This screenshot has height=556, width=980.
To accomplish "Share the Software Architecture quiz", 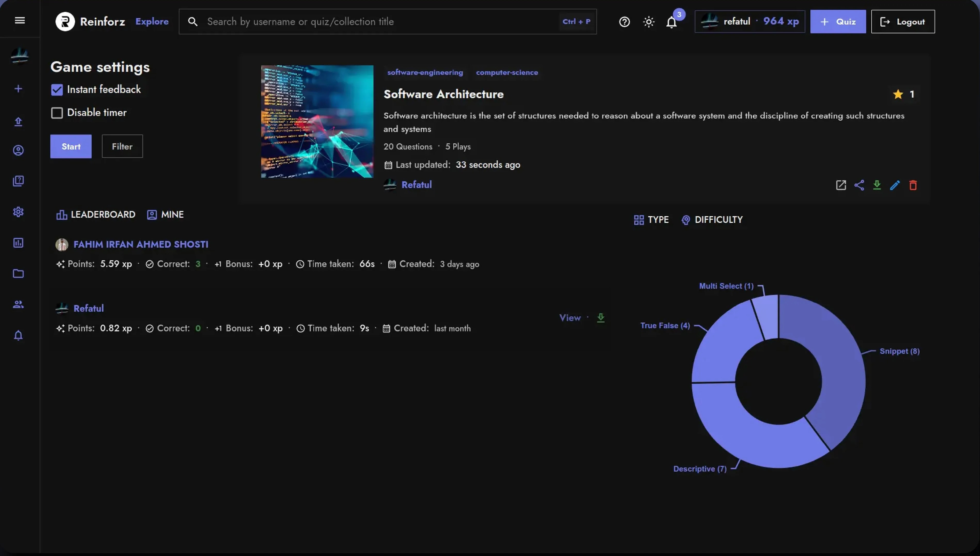I will click(x=859, y=185).
